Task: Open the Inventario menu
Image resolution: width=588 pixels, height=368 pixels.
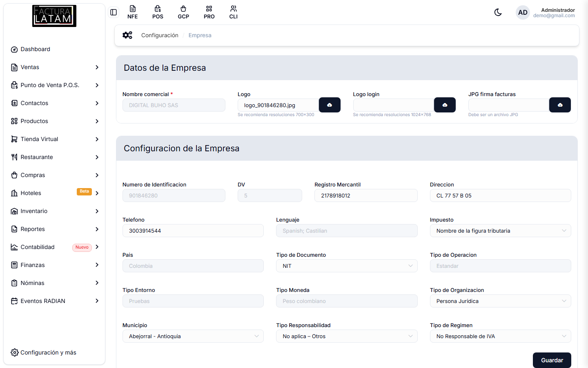Action: click(x=54, y=211)
